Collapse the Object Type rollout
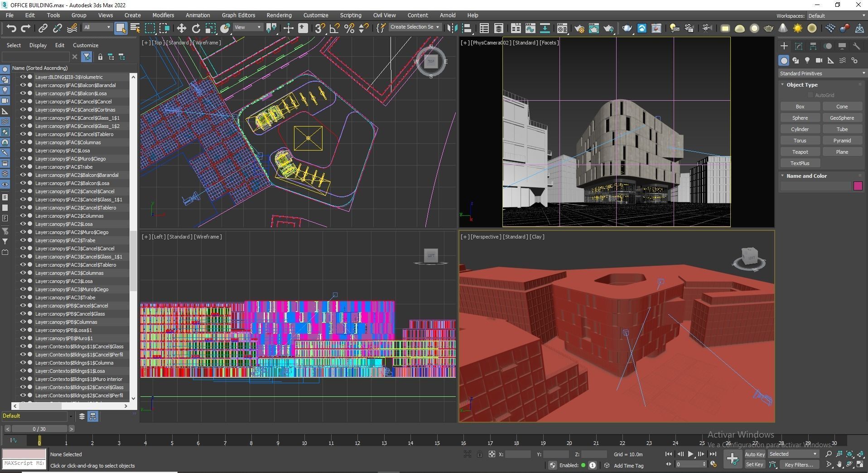Image resolution: width=868 pixels, height=473 pixels. pos(801,85)
